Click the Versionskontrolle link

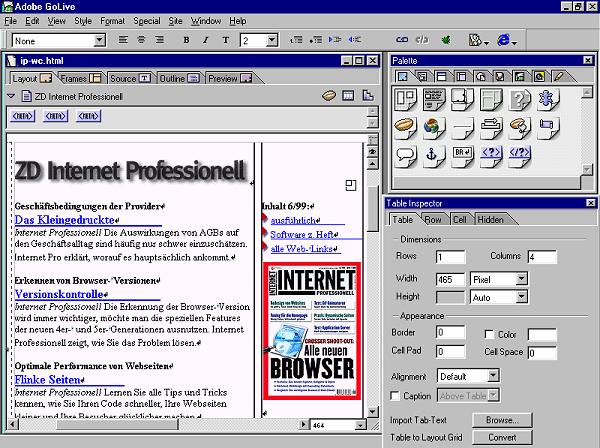coord(60,294)
